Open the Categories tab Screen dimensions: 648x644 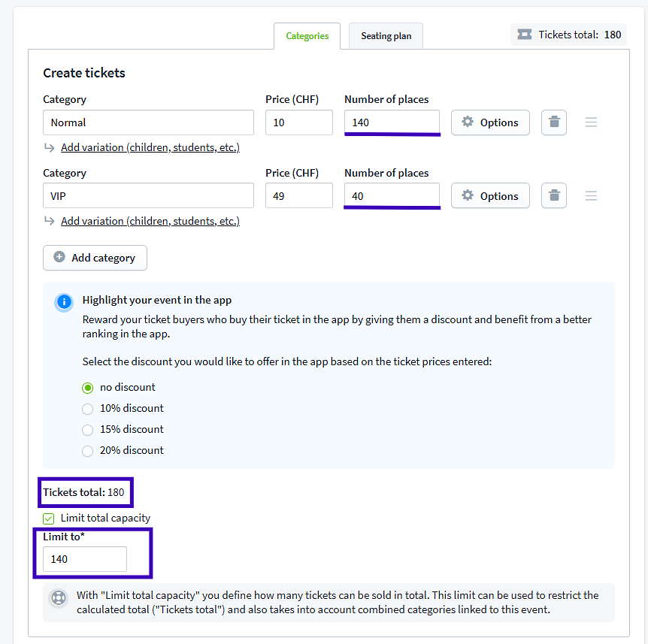[x=307, y=36]
